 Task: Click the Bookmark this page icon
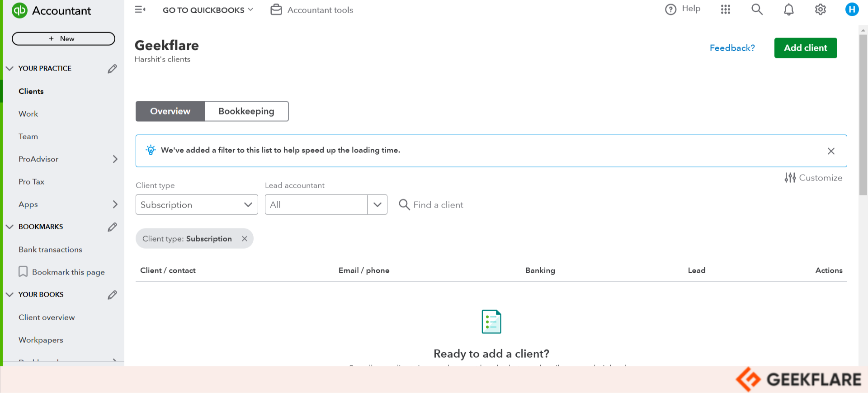coord(23,271)
